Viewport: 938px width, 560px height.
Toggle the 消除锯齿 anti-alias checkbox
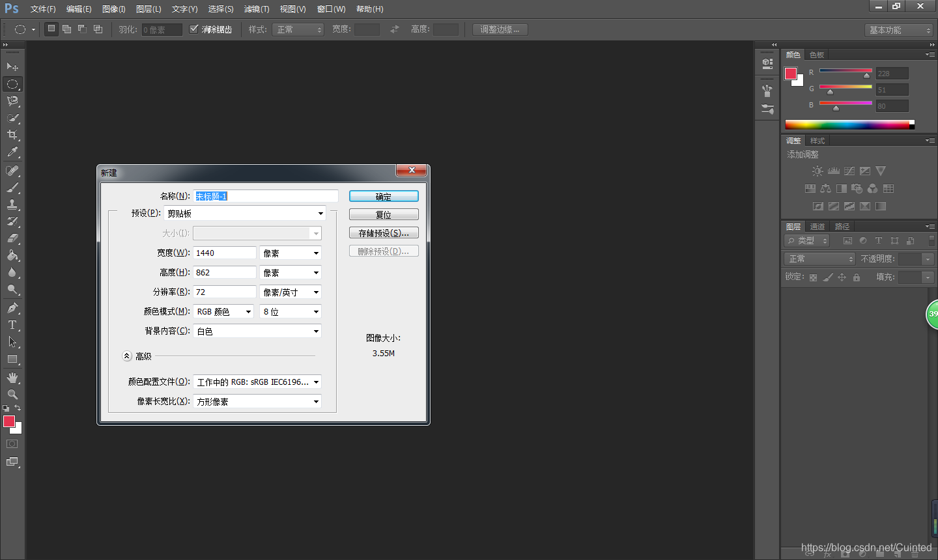pyautogui.click(x=193, y=29)
